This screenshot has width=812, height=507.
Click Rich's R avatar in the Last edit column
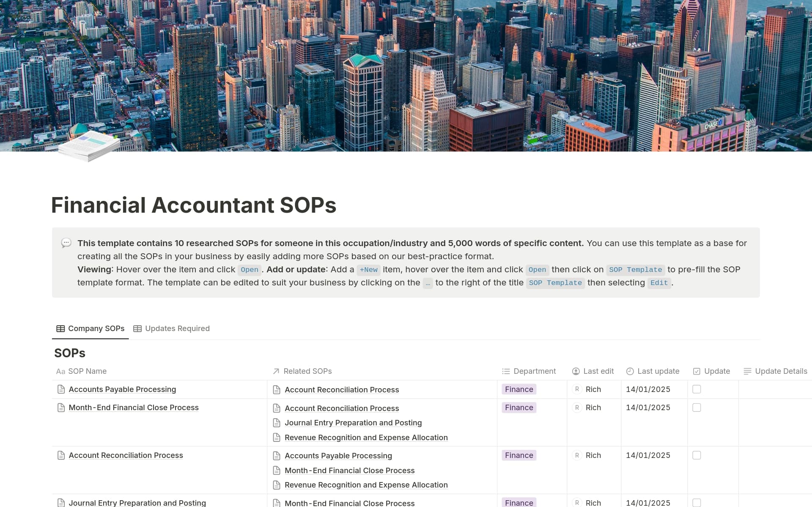coord(577,389)
